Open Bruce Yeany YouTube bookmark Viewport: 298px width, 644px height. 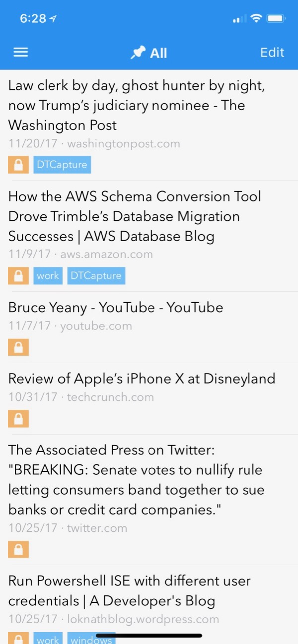149,327
